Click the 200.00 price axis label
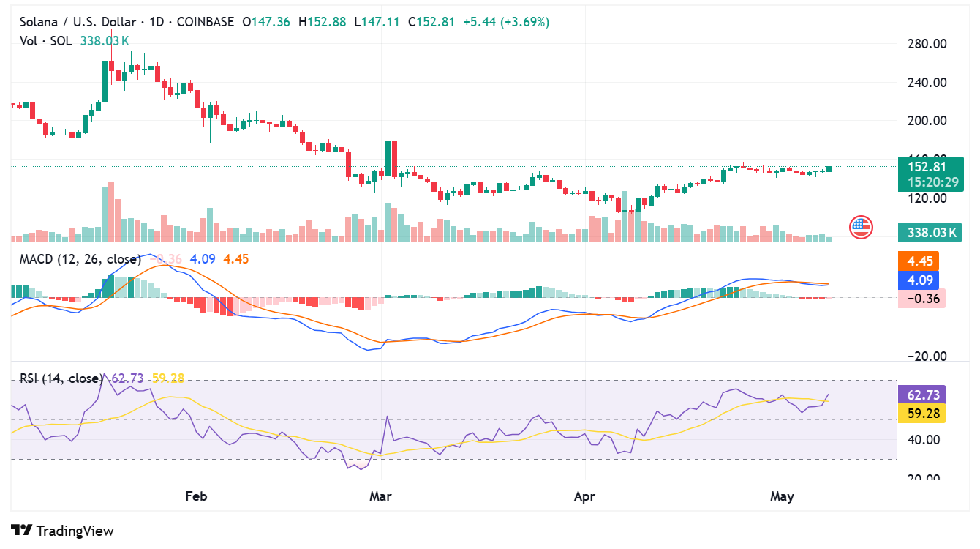Screen dimensions: 980x549 pos(927,121)
